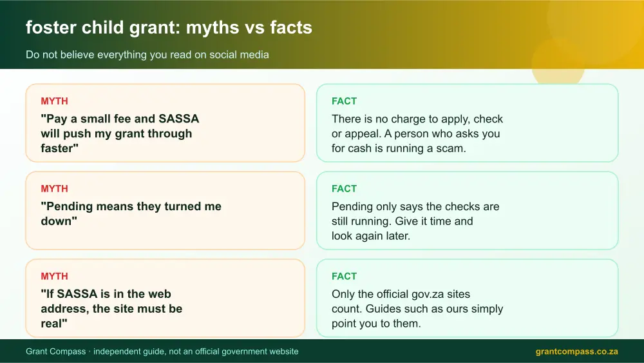Screen dimensions: 644x363
Task: Select the myth 'Pay a small fee and SASSA' text
Action: pos(120,133)
